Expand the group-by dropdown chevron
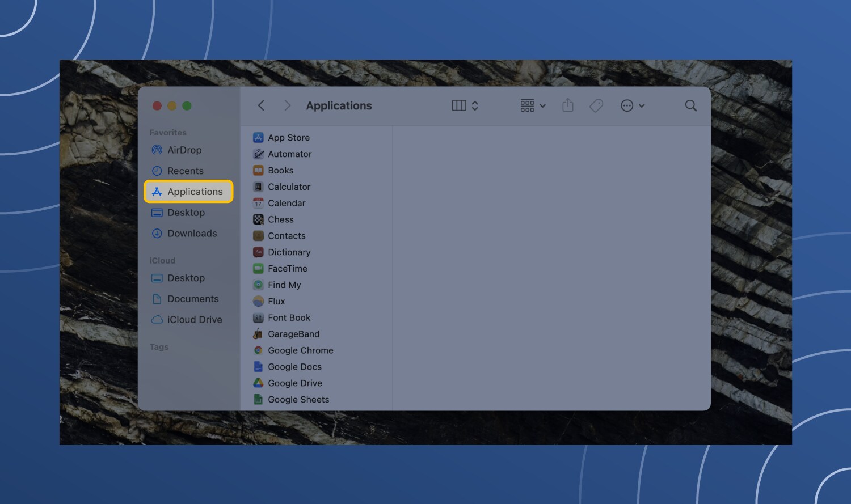851x504 pixels. tap(542, 106)
